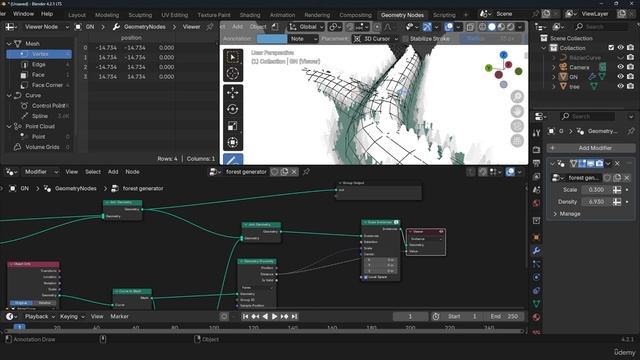This screenshot has width=640, height=360.
Task: Switch to the Layout workspace tab
Action: [x=77, y=15]
